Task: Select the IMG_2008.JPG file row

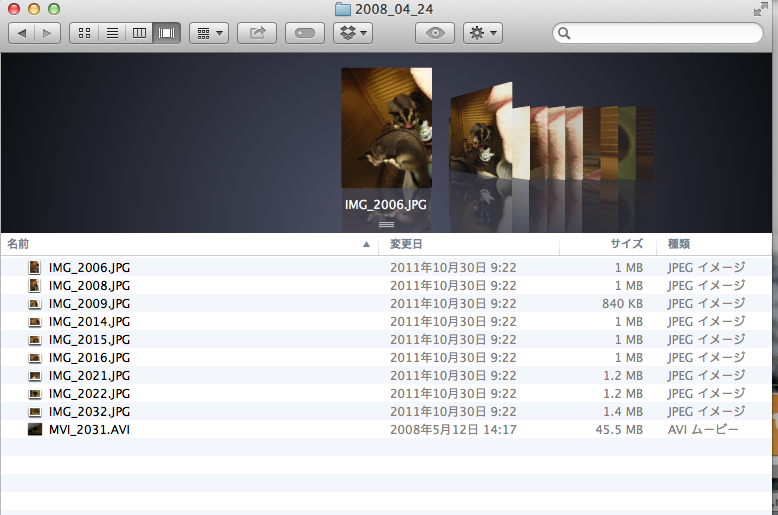Action: click(x=386, y=285)
